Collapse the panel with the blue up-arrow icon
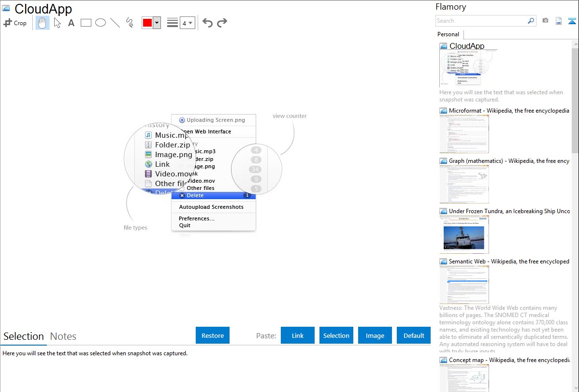The image size is (579, 392). 572,21
